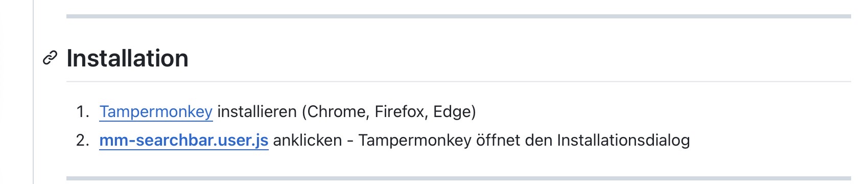Click the list number 2 marker
This screenshot has width=868, height=184.
(83, 140)
